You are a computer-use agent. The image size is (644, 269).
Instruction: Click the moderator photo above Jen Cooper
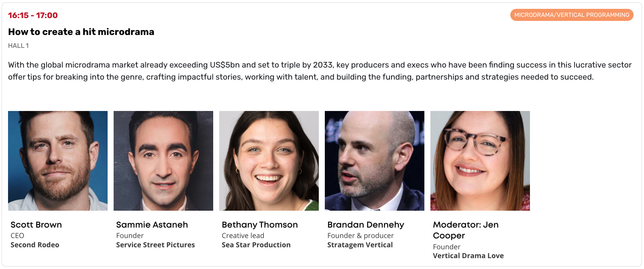click(480, 161)
